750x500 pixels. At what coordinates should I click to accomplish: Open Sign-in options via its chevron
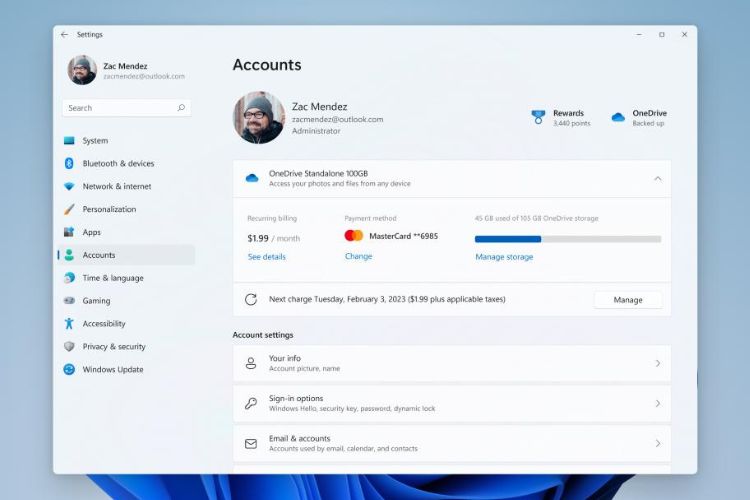click(x=658, y=403)
